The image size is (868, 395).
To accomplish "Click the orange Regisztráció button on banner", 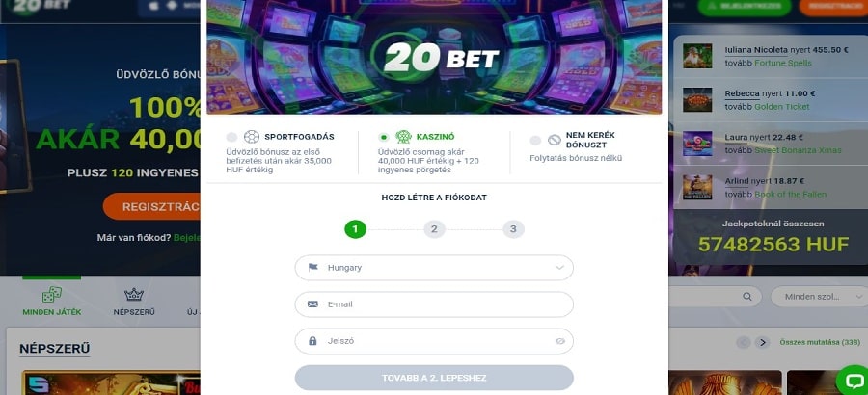I will [154, 206].
